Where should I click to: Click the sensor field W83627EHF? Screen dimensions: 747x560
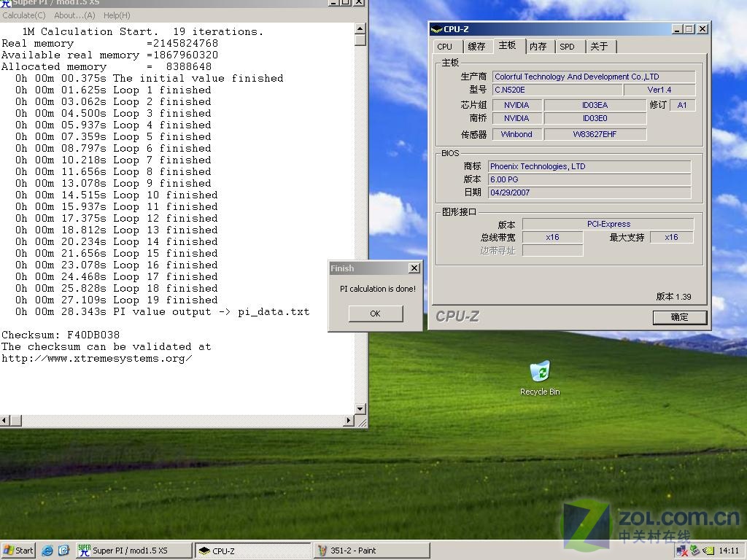click(x=595, y=134)
